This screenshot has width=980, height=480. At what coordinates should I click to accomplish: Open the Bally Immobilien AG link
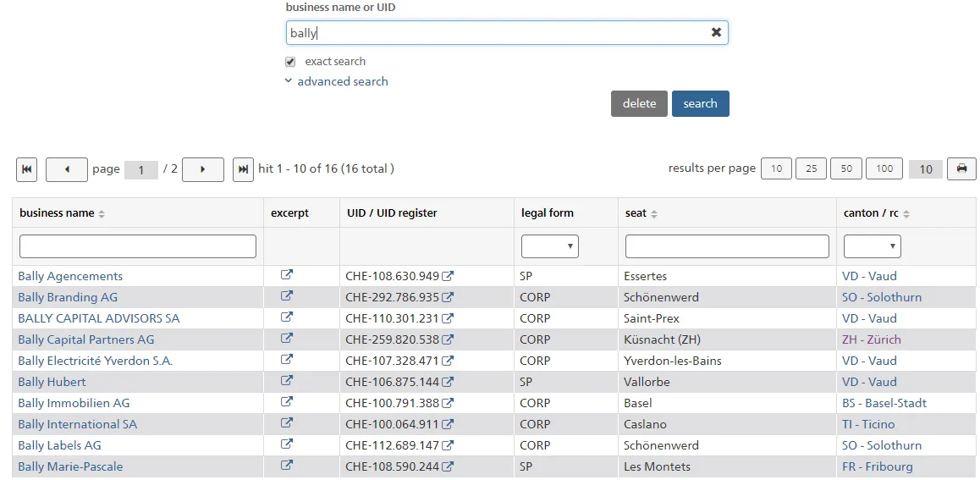(x=74, y=404)
